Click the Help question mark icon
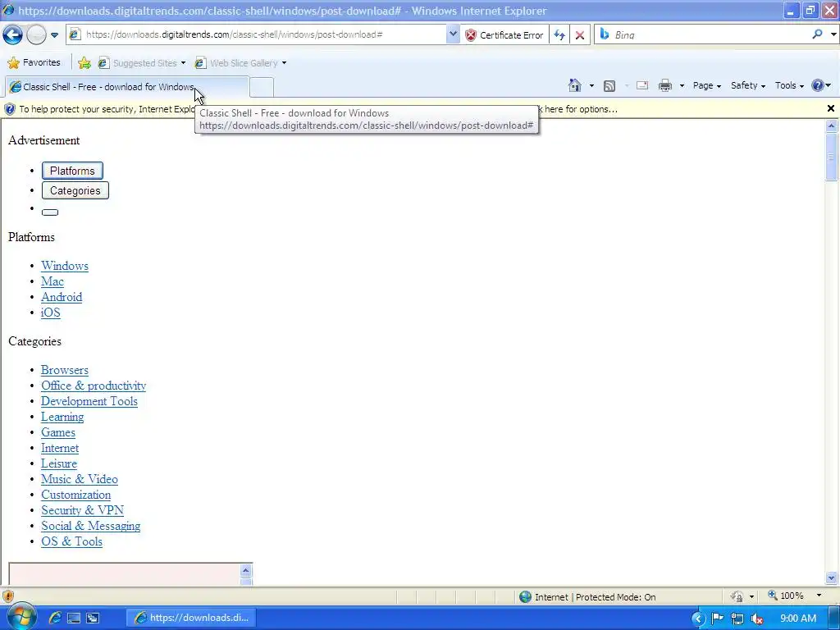Screen dimensions: 840x630 (818, 85)
